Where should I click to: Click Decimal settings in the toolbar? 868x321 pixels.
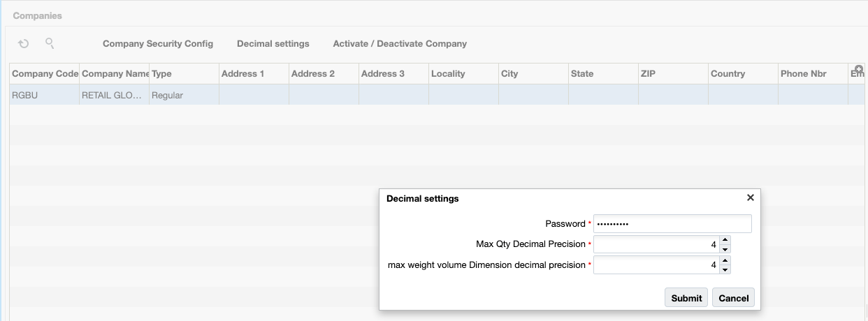tap(273, 44)
